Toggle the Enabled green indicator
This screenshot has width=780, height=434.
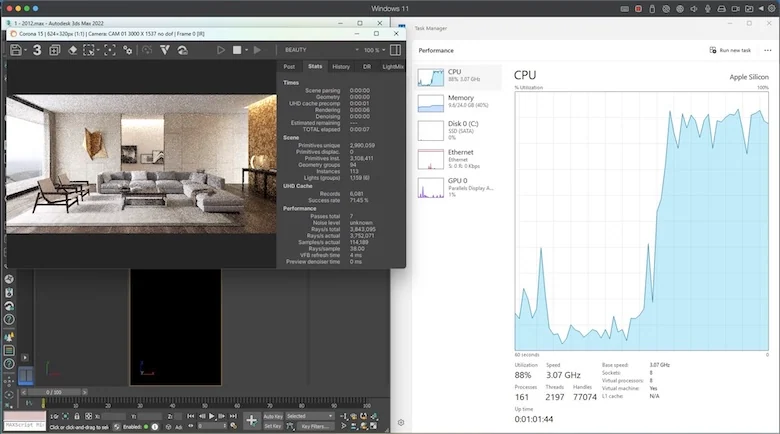point(146,427)
